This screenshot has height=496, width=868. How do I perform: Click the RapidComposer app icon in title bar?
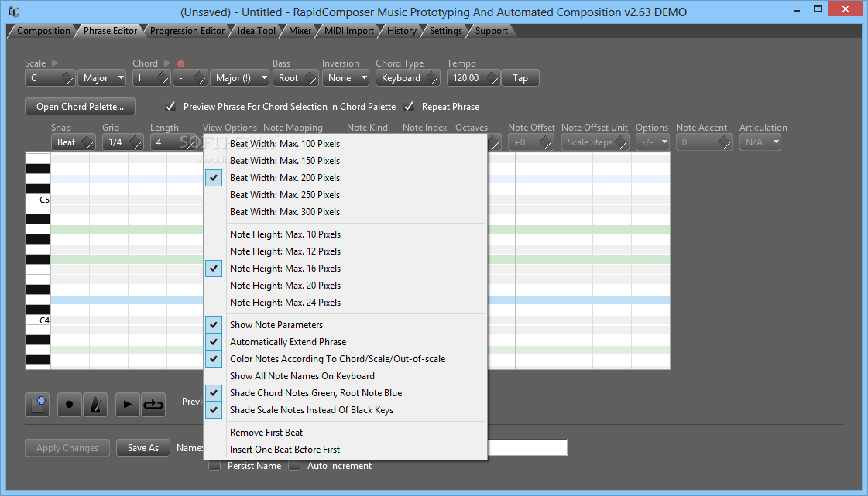tap(14, 12)
